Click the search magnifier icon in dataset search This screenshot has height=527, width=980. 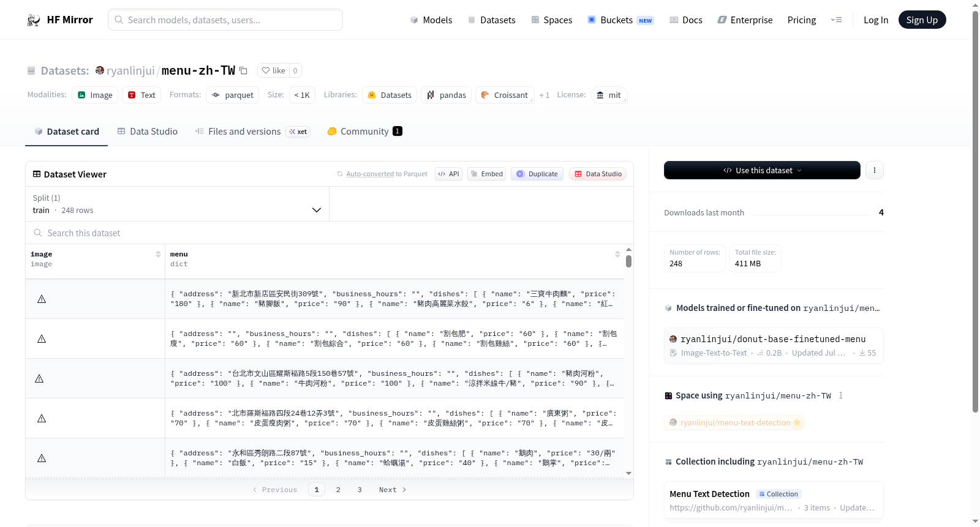click(x=38, y=233)
